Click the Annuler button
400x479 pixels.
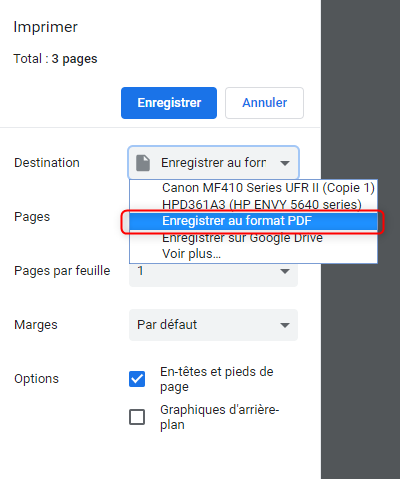[264, 103]
